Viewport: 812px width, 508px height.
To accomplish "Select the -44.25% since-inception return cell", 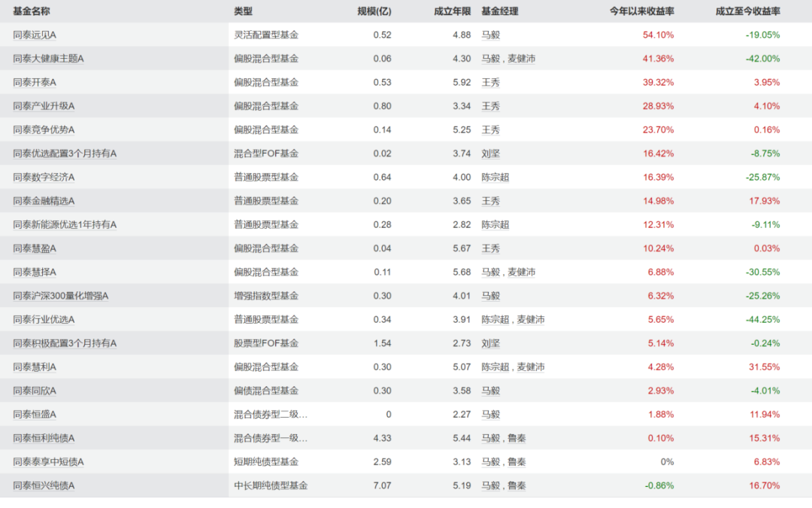I will pyautogui.click(x=763, y=319).
